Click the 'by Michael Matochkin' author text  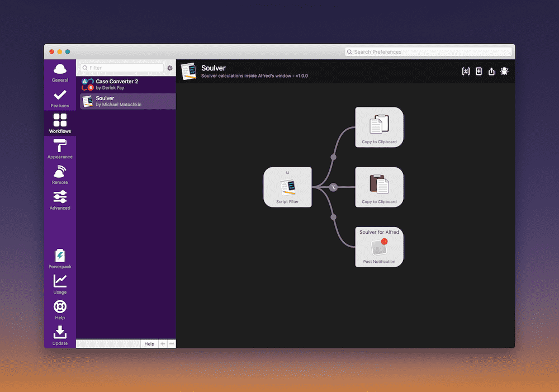119,105
